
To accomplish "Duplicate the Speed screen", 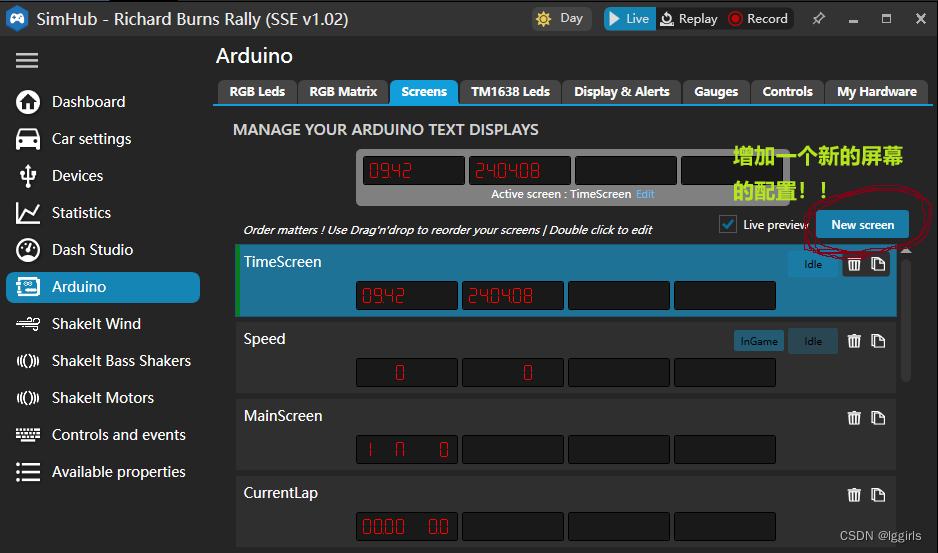I will pos(878,341).
